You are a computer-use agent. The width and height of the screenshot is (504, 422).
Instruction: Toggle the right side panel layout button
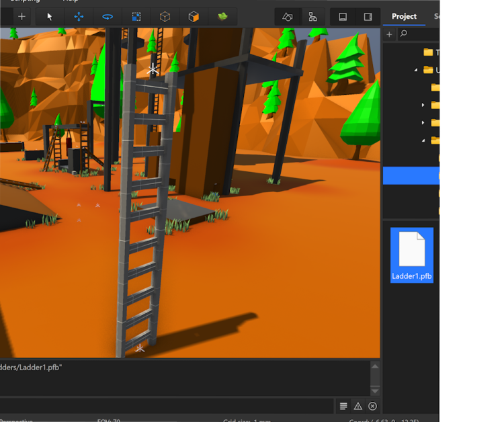tap(368, 17)
